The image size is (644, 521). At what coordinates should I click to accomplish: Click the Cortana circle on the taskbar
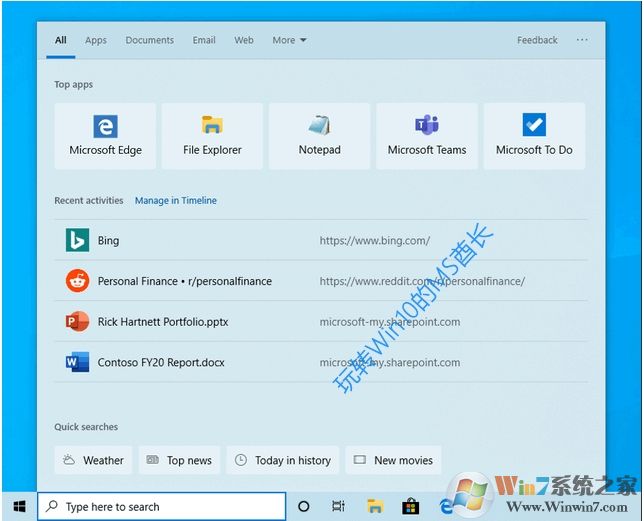[304, 507]
